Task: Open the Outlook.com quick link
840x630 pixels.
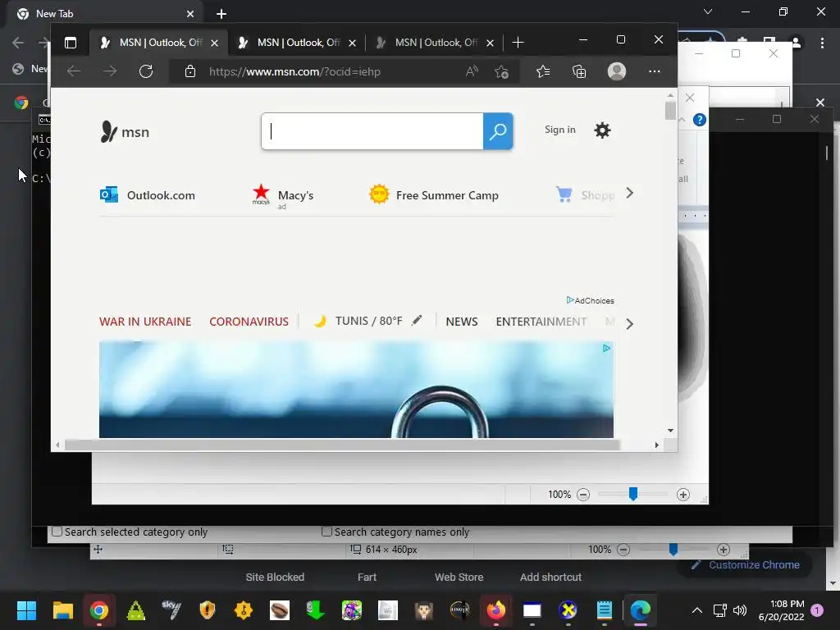Action: pos(148,195)
